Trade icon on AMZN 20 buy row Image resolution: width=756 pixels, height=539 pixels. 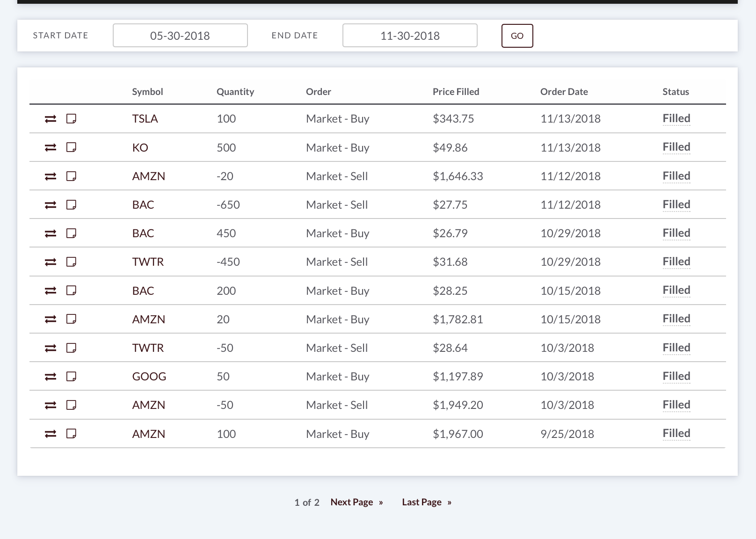tap(51, 319)
